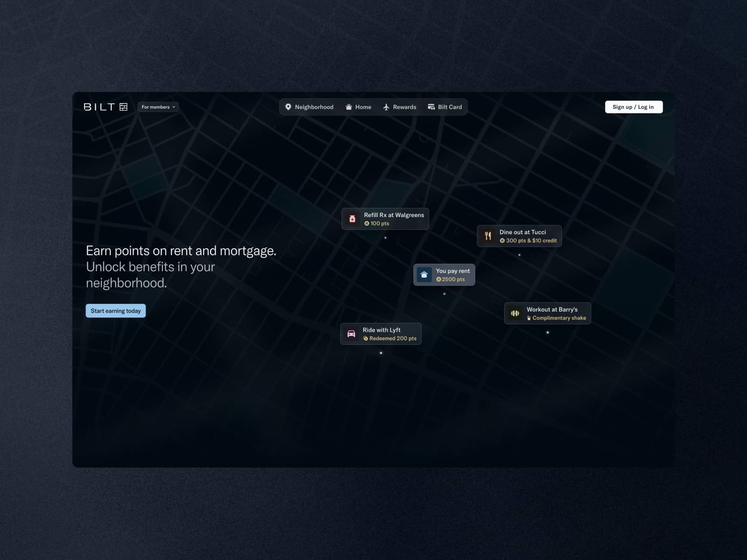Select the Ride with Lyft card
The width and height of the screenshot is (747, 560).
coord(381,334)
